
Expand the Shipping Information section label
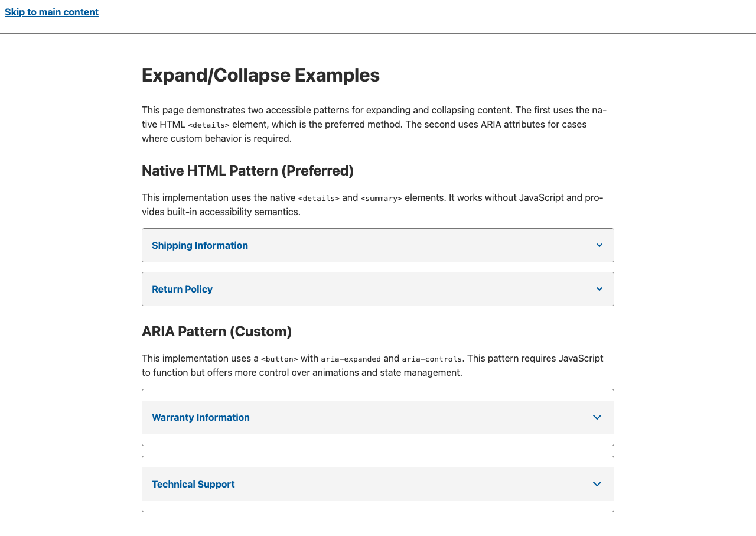[x=200, y=245]
